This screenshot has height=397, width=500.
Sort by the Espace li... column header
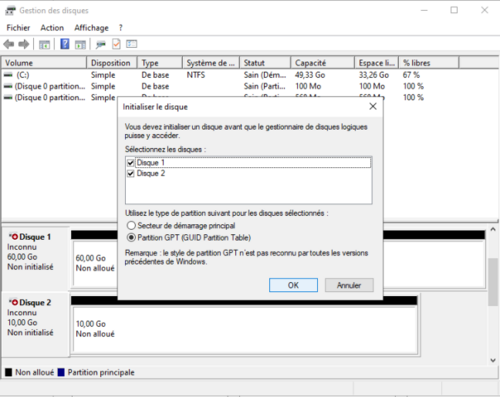(376, 63)
